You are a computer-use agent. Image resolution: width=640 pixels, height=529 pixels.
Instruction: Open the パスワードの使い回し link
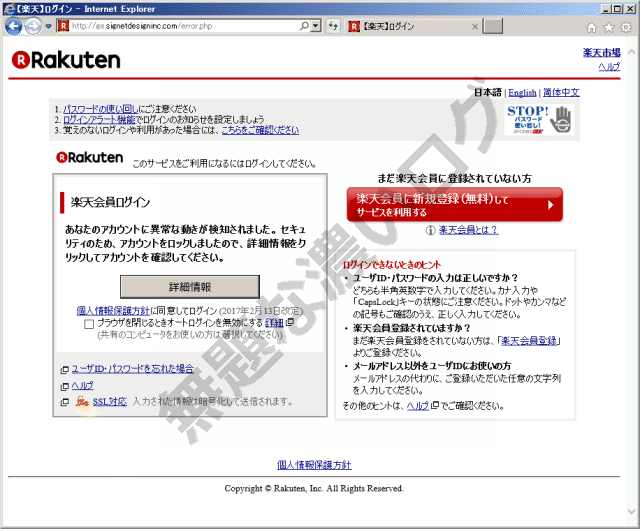click(100, 109)
